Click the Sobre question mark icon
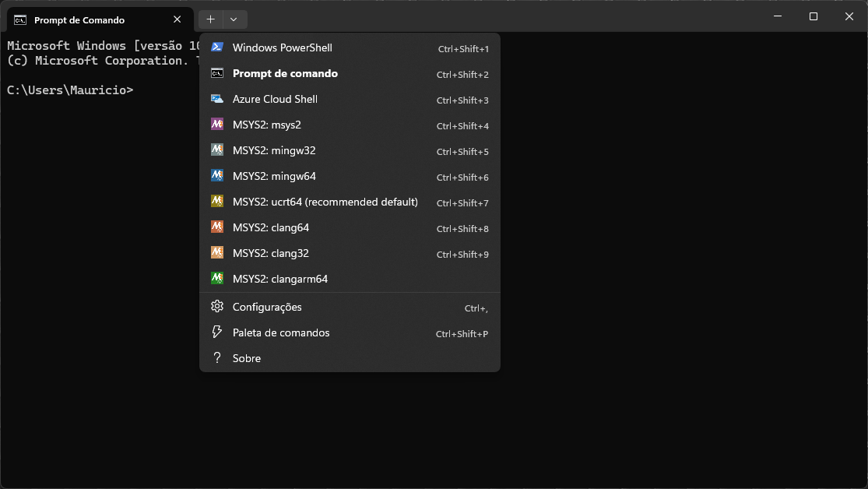The height and width of the screenshot is (489, 868). (x=217, y=358)
